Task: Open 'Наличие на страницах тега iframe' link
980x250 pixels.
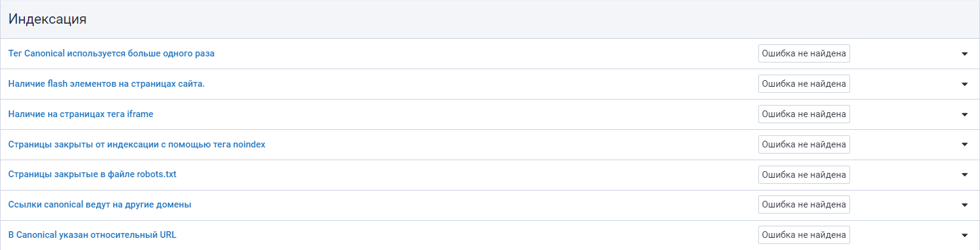Action: click(81, 114)
